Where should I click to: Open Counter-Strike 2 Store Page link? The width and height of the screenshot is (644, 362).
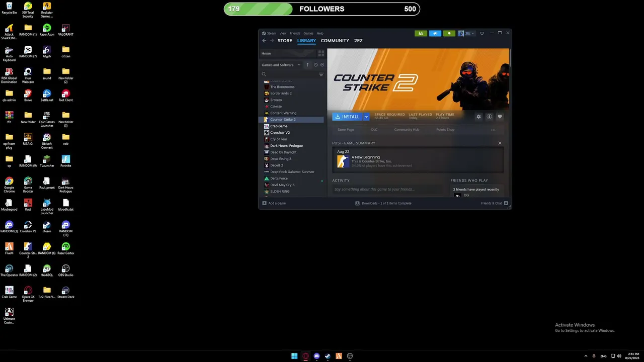coord(346,130)
